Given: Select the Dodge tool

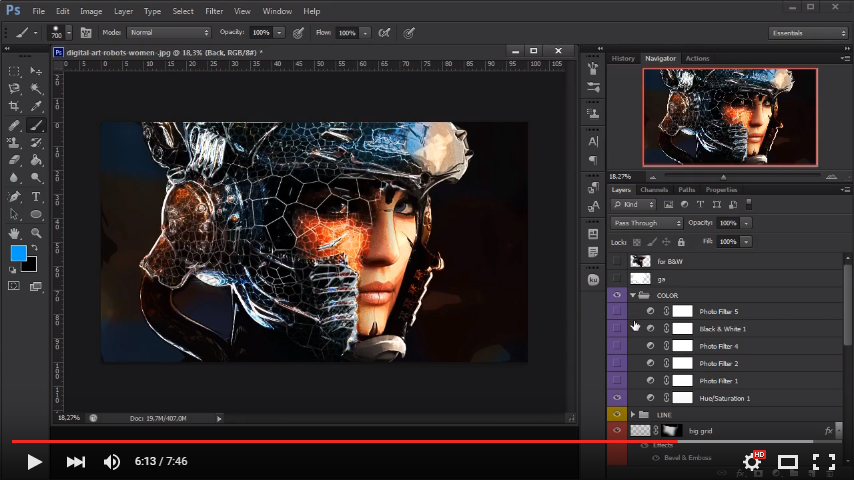Looking at the screenshot, I should 36,178.
